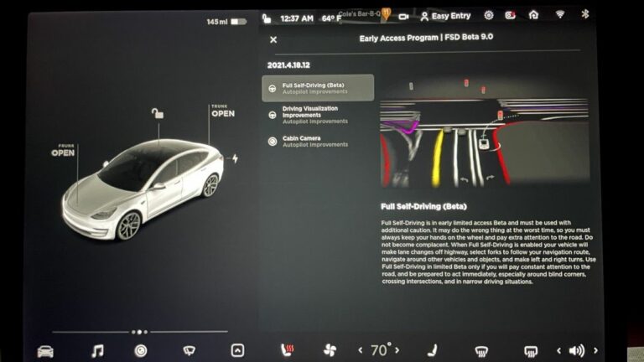Open the climate fan control icon
Screen dimensions: 644x362
(x=330, y=350)
